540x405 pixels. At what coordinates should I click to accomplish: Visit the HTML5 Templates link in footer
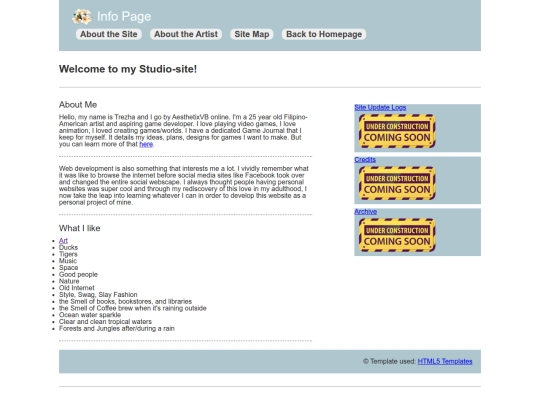(445, 361)
